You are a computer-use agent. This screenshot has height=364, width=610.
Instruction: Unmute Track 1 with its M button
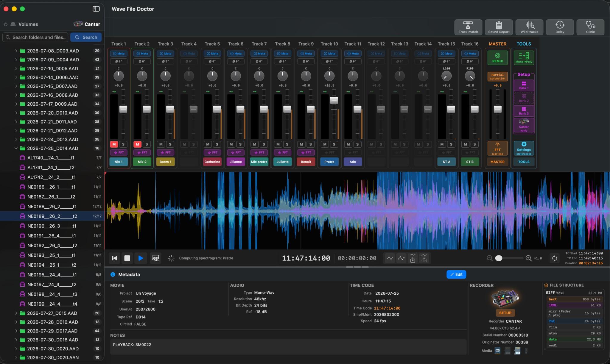[114, 144]
